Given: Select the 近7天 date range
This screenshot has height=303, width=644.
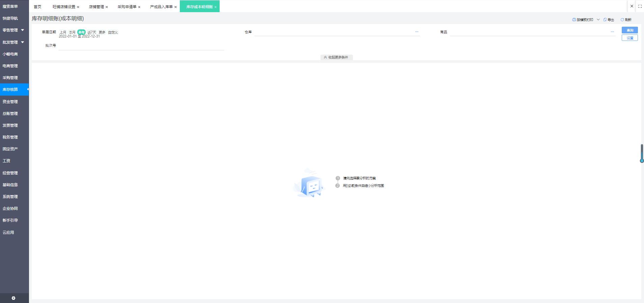Looking at the screenshot, I should tap(92, 32).
